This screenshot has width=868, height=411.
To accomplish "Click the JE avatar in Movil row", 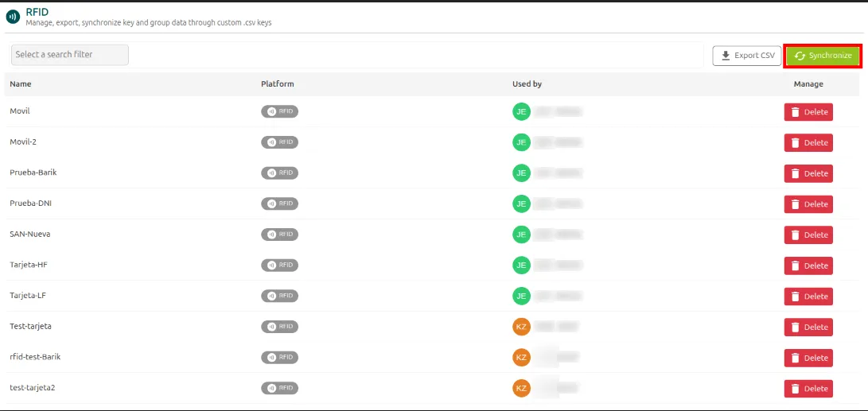I will [521, 111].
